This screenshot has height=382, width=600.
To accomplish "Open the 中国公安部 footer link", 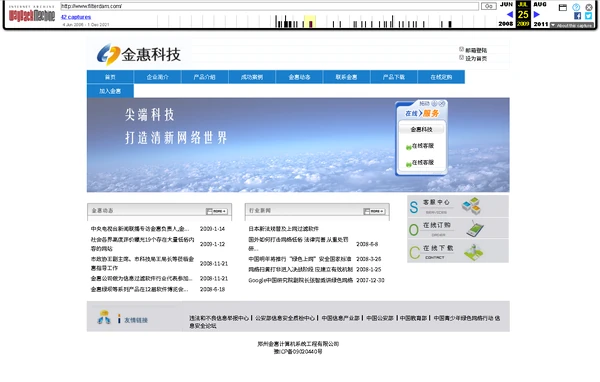I will 380,318.
